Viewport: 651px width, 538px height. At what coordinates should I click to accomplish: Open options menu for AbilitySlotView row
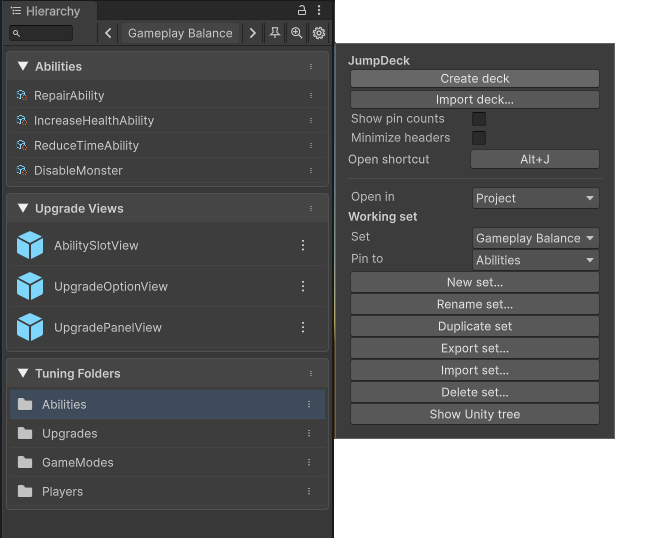click(303, 245)
